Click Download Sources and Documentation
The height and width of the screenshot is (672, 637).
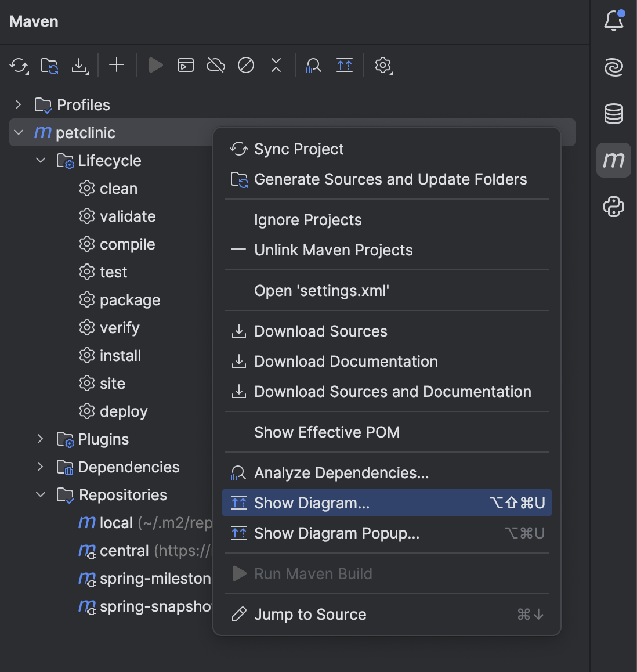(392, 391)
